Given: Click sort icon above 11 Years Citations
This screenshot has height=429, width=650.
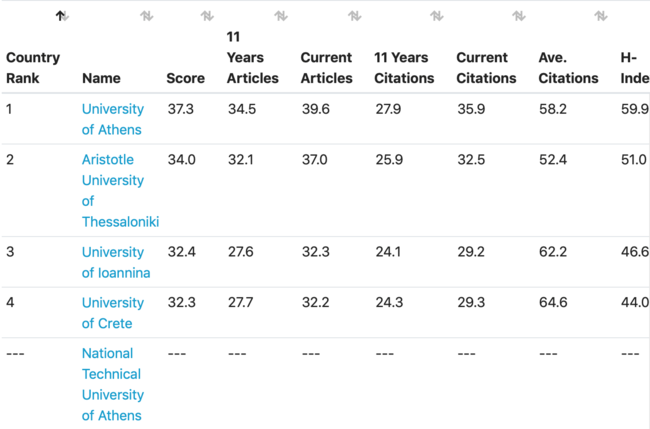Looking at the screenshot, I should coord(437,16).
